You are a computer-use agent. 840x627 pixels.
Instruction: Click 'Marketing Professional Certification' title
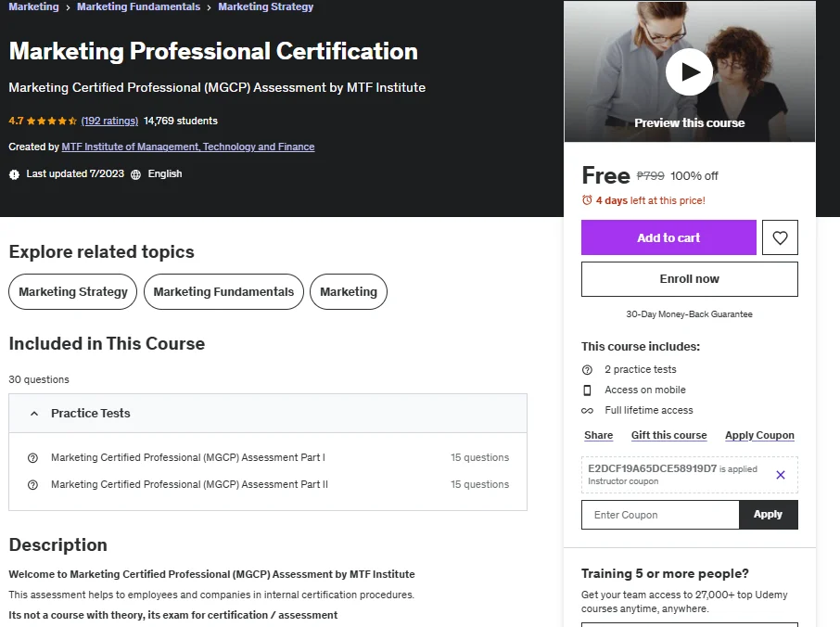213,51
